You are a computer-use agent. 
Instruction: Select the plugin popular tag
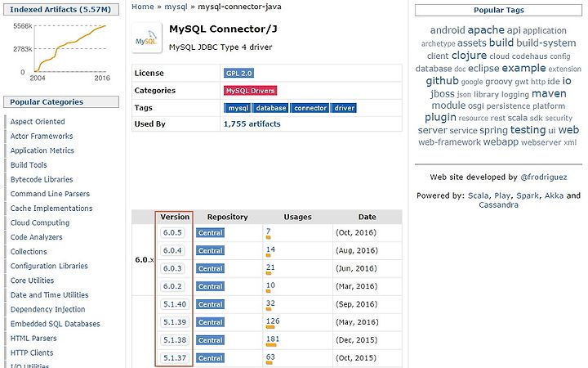coord(440,118)
